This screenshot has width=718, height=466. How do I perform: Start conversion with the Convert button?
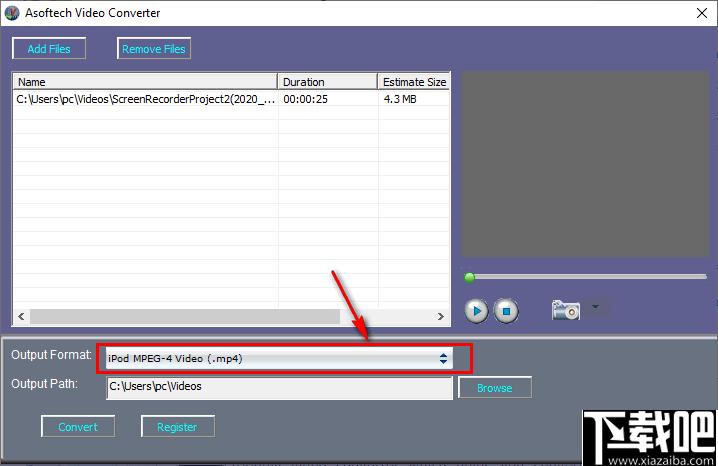(x=78, y=427)
